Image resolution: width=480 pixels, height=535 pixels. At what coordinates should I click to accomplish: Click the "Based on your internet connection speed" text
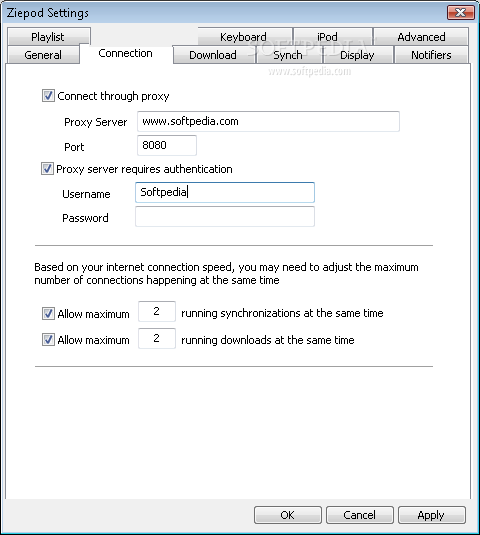pos(134,267)
